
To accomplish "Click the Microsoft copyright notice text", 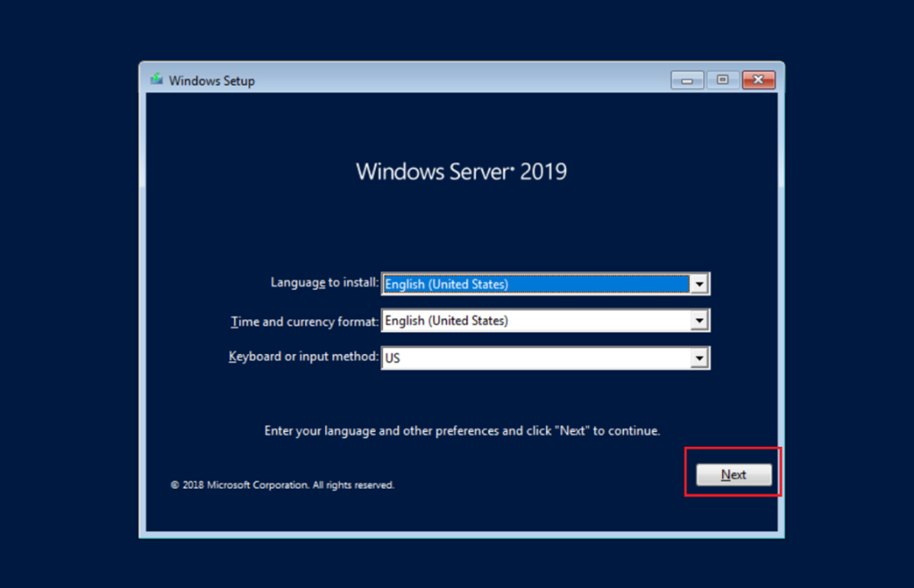I will click(282, 485).
